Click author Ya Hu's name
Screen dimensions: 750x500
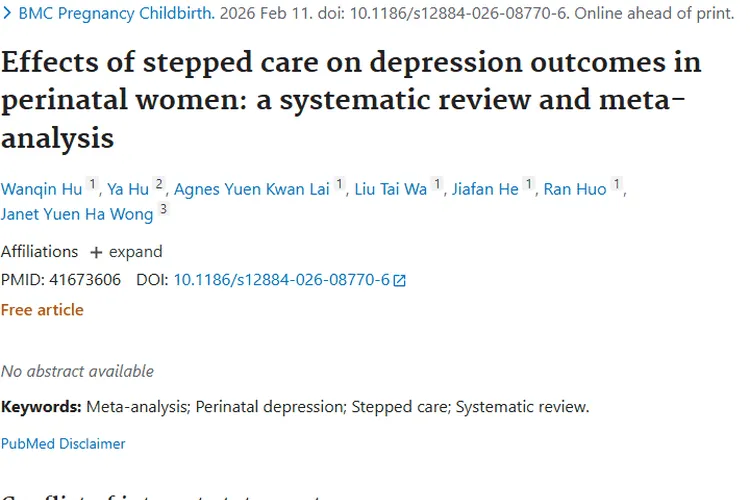click(128, 190)
